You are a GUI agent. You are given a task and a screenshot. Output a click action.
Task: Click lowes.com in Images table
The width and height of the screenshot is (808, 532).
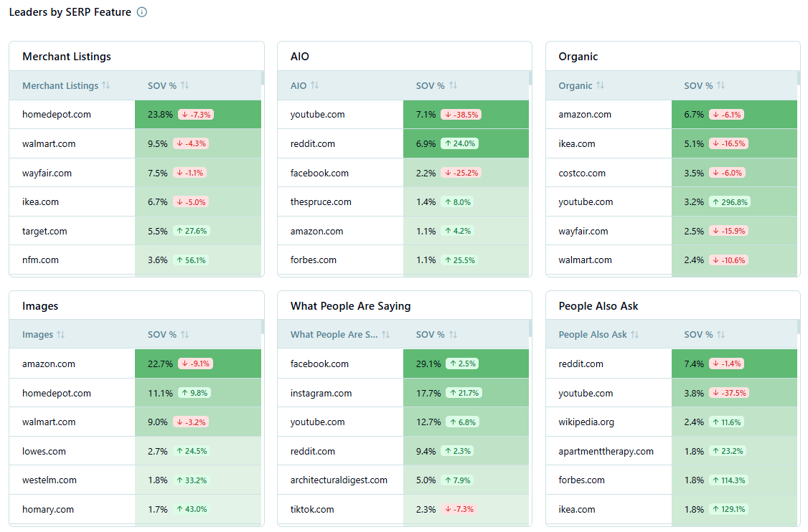(x=44, y=451)
